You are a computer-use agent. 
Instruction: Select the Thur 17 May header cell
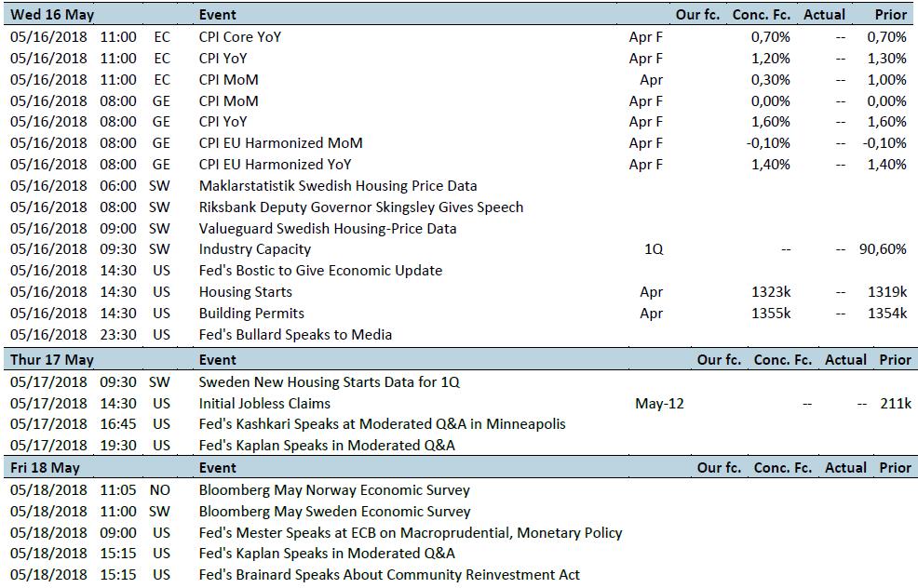(x=52, y=360)
